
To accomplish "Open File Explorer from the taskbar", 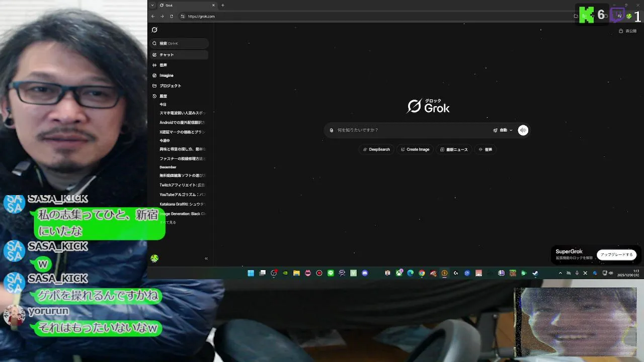I will pos(296,273).
